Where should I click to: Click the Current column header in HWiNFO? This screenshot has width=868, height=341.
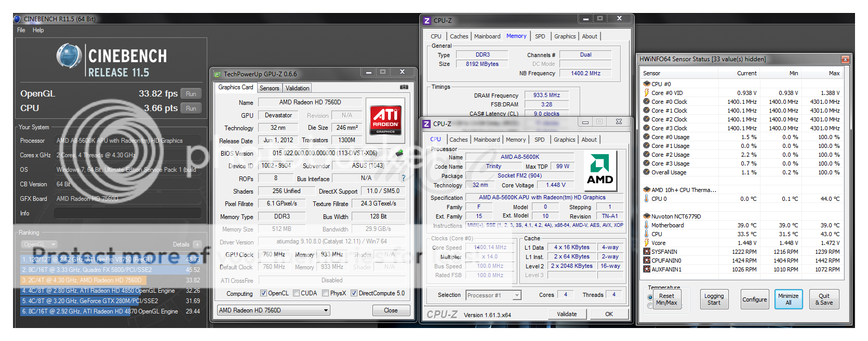(x=739, y=73)
